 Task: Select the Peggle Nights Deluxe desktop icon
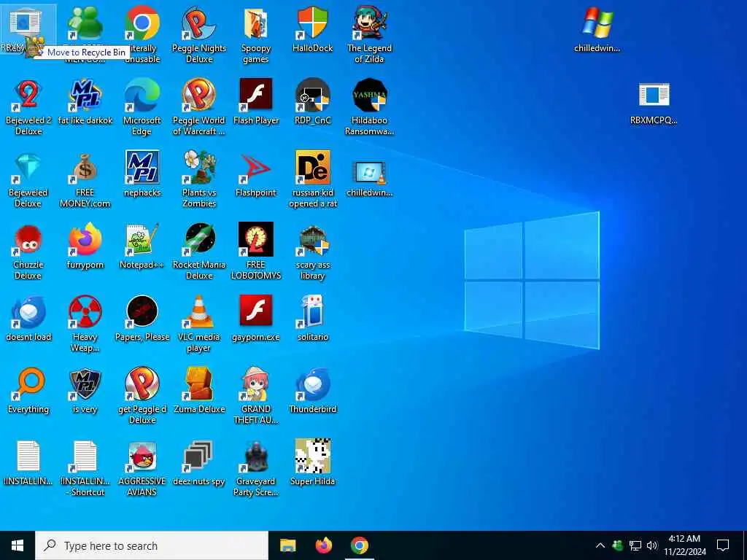(199, 23)
